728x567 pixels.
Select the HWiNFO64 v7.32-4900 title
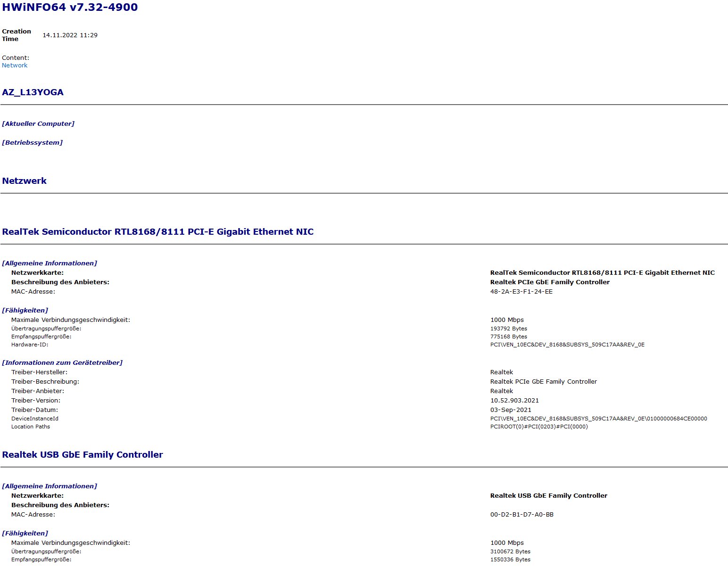point(70,8)
